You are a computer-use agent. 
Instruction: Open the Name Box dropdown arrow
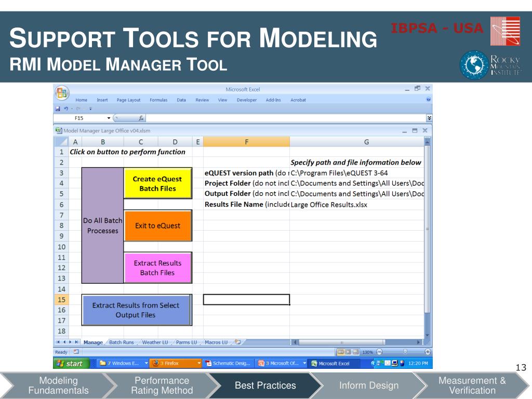coord(109,118)
